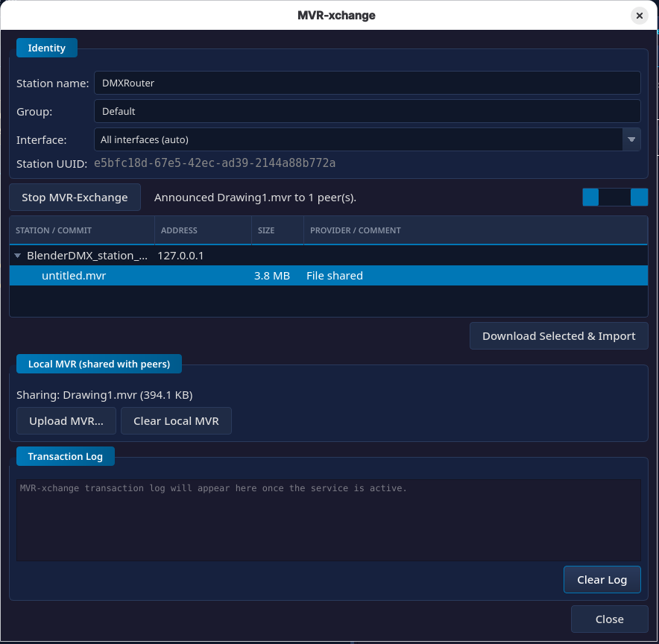
Task: Click inside the transaction log text area
Action: (329, 520)
